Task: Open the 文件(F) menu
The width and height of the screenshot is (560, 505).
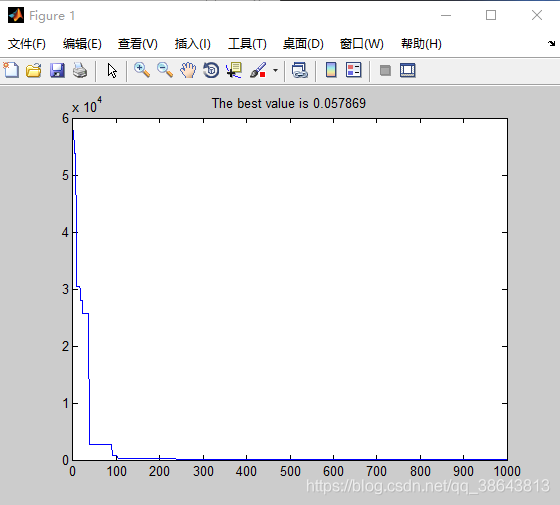Action: (x=27, y=44)
